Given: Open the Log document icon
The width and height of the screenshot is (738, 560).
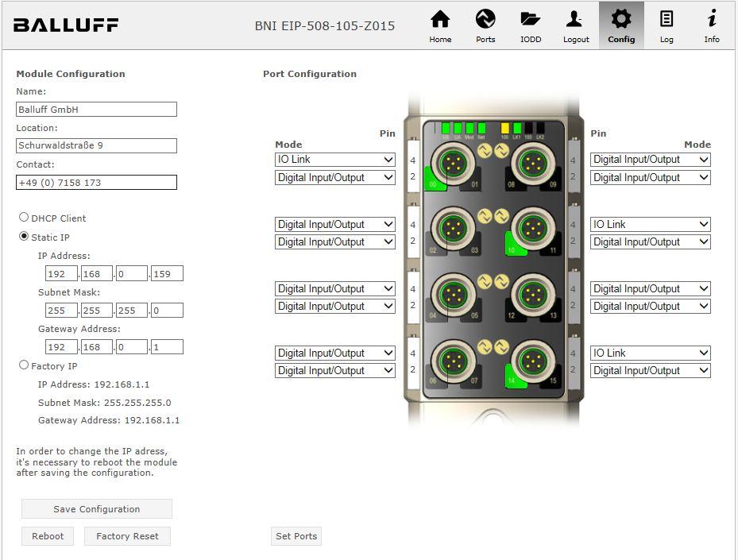Looking at the screenshot, I should click(x=667, y=19).
